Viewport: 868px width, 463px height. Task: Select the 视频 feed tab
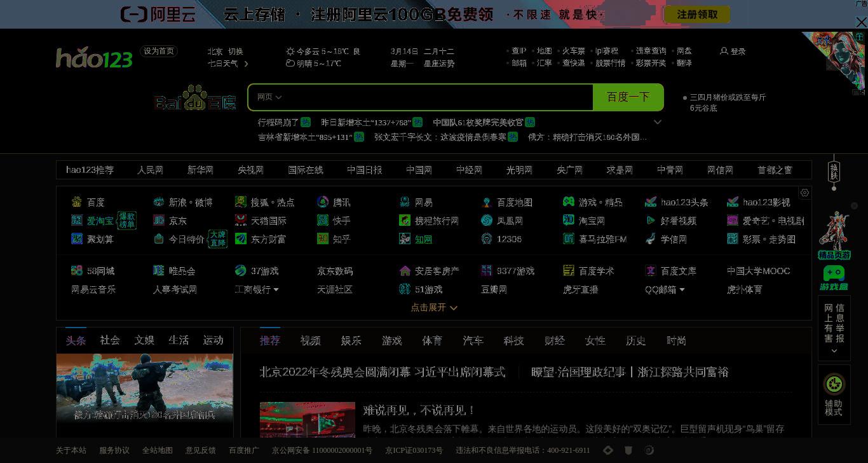310,341
